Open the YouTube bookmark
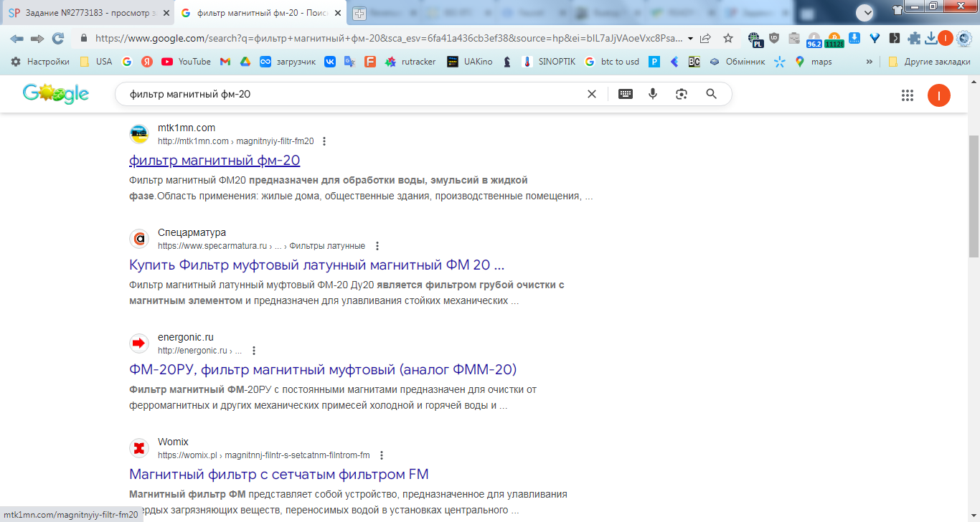This screenshot has height=522, width=980. click(x=186, y=62)
